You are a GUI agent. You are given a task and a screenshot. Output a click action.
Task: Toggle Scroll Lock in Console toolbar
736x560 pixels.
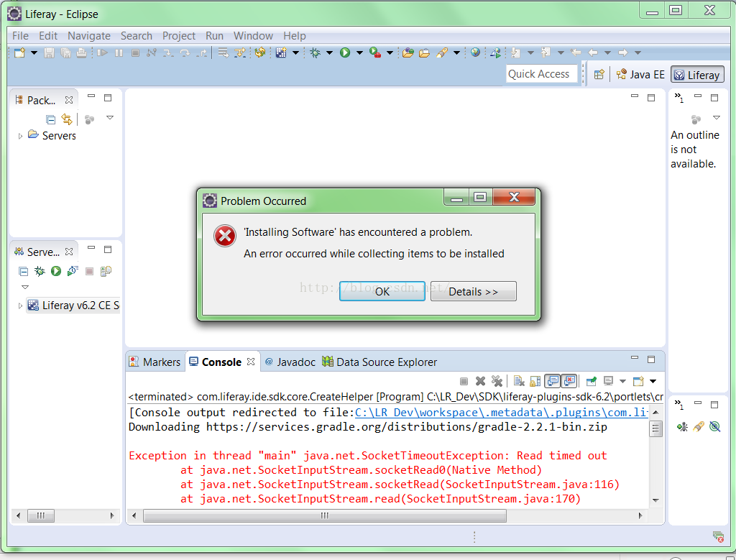coord(535,381)
